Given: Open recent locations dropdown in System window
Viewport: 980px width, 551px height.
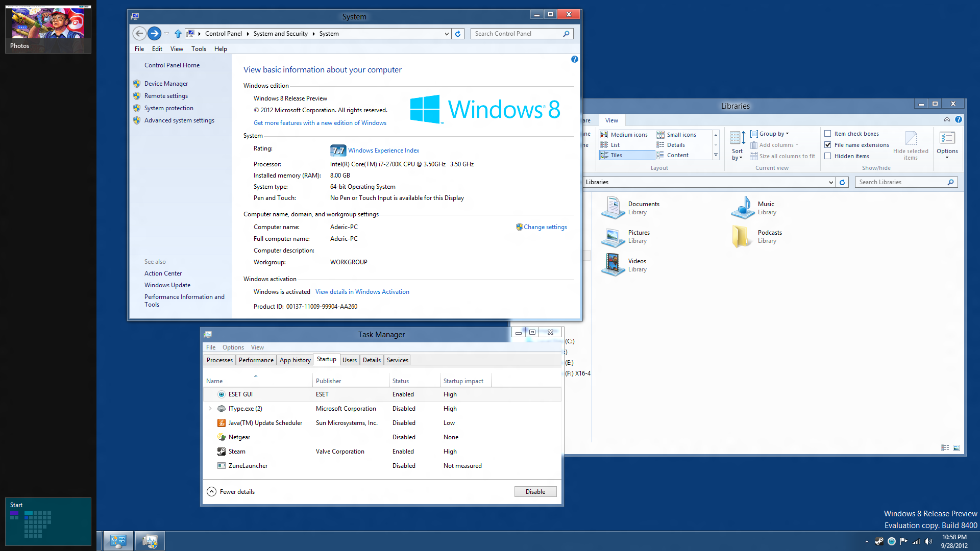Looking at the screenshot, I should [x=166, y=34].
